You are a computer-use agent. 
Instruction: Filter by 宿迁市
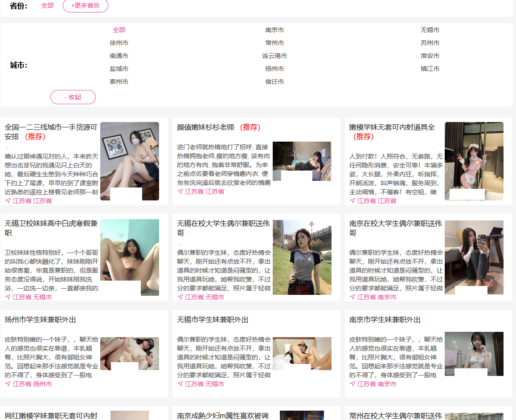[x=274, y=82]
